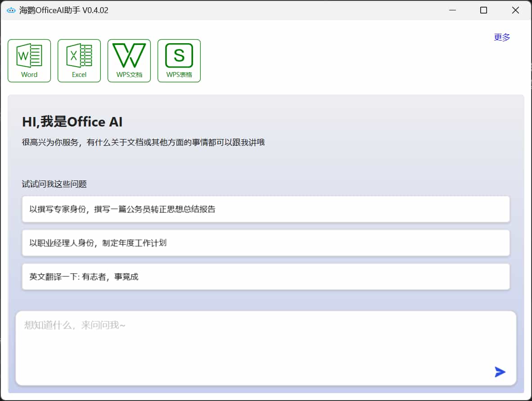Screen dimensions: 532x401
Task: Select the 英文翻译一下 suggestion
Action: coord(266,277)
